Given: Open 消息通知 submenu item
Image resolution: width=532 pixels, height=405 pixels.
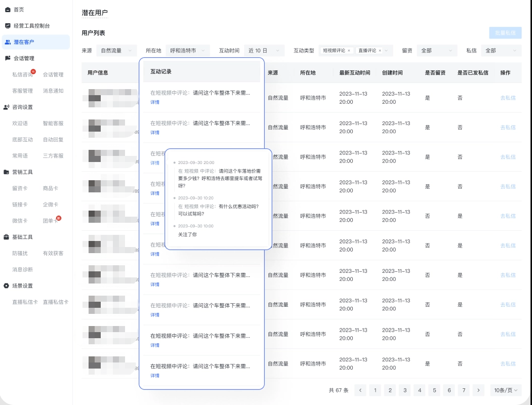Looking at the screenshot, I should pos(53,91).
